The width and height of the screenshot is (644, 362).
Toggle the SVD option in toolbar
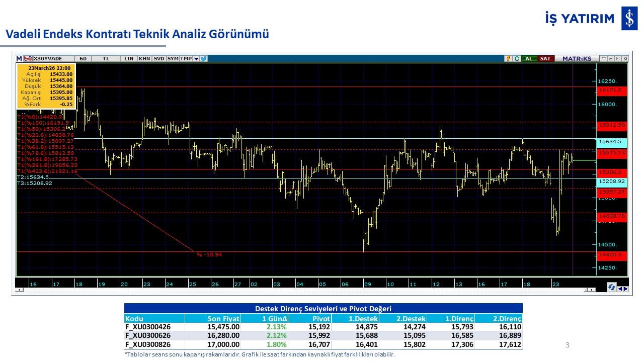point(159,59)
